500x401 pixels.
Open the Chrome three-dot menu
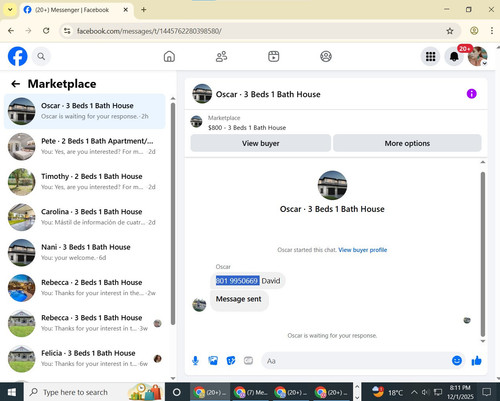pos(492,31)
